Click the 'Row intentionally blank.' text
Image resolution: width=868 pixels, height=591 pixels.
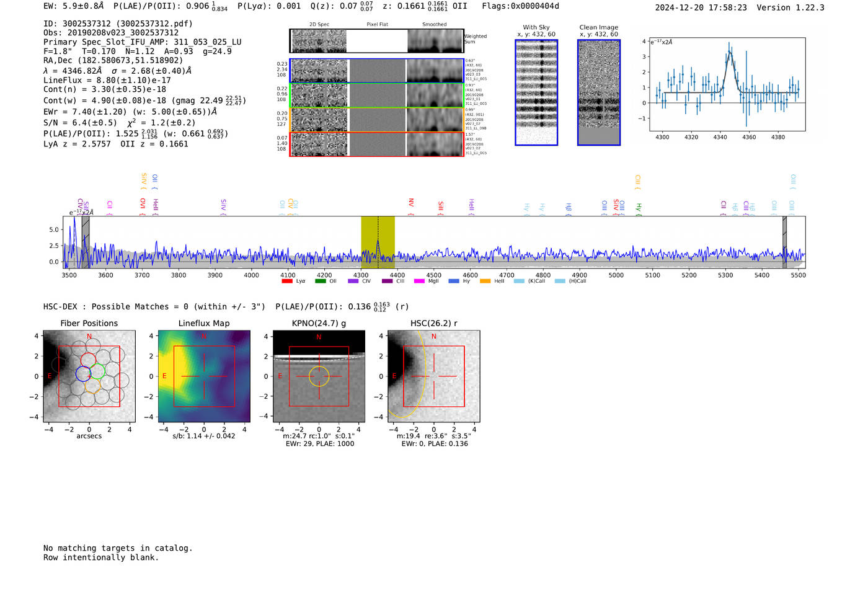[x=101, y=558]
